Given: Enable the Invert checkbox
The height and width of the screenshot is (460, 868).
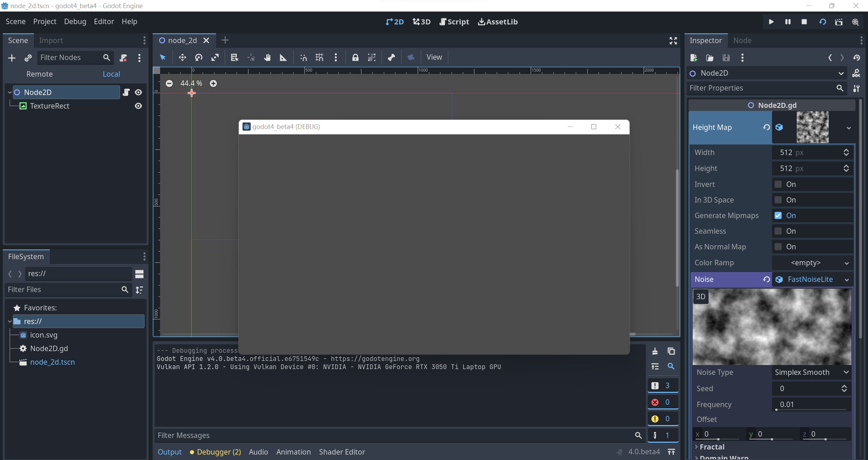Looking at the screenshot, I should [778, 184].
